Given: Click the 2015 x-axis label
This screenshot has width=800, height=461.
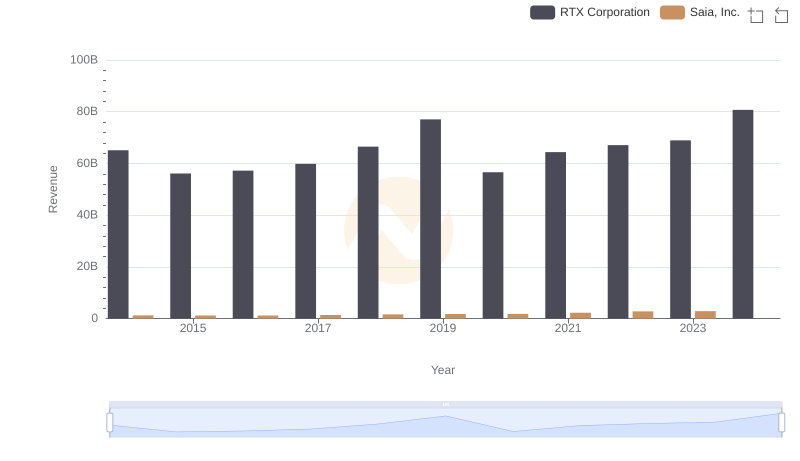Looking at the screenshot, I should (193, 328).
